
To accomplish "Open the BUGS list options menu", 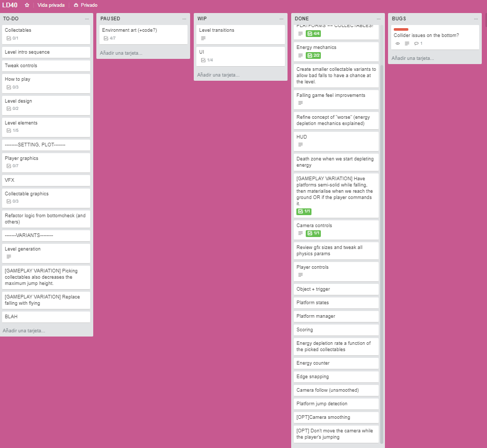I will [476, 19].
